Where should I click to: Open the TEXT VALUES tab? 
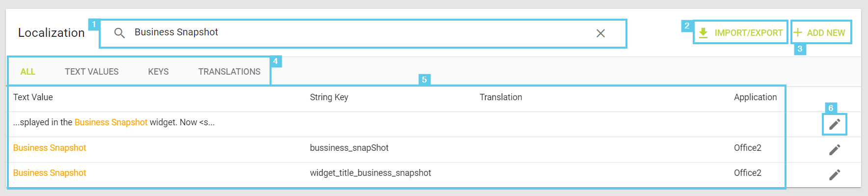pyautogui.click(x=92, y=72)
